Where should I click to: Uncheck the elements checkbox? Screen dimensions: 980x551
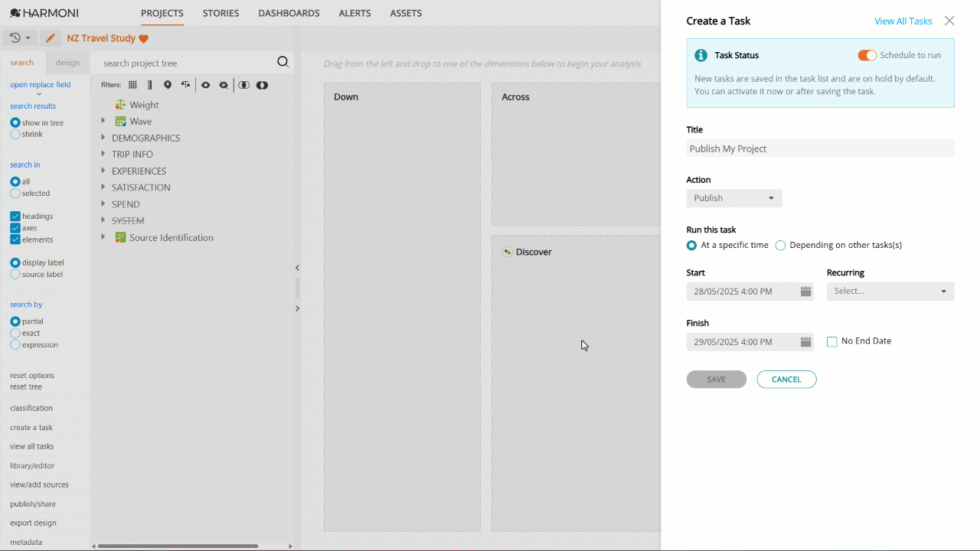(15, 240)
